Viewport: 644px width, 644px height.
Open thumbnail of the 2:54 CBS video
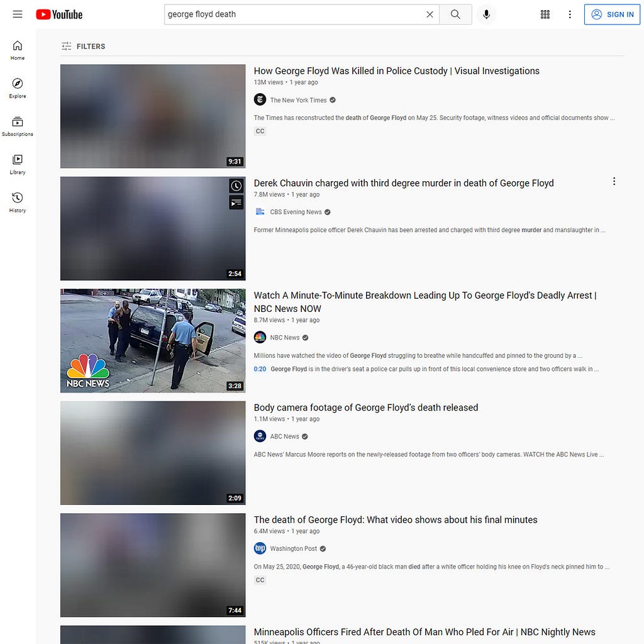[x=153, y=228]
